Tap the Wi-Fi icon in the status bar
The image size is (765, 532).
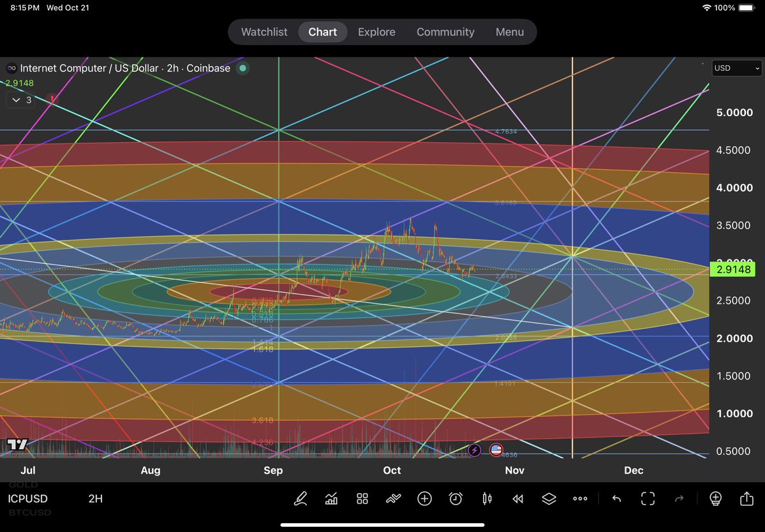click(x=706, y=8)
